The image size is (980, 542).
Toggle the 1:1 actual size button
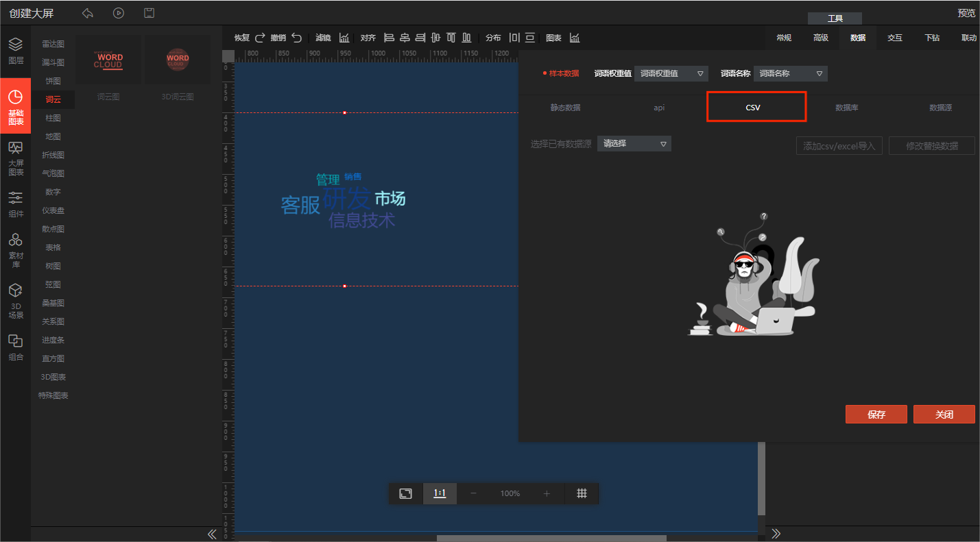click(x=440, y=493)
